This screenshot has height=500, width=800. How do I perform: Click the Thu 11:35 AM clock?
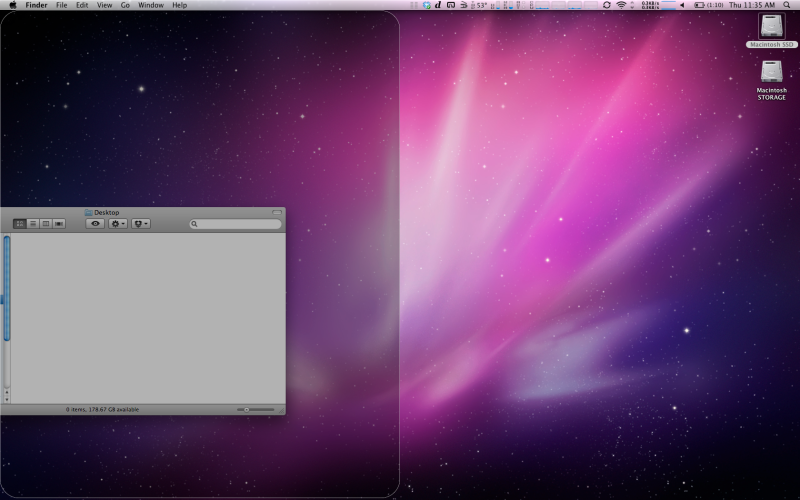point(752,5)
